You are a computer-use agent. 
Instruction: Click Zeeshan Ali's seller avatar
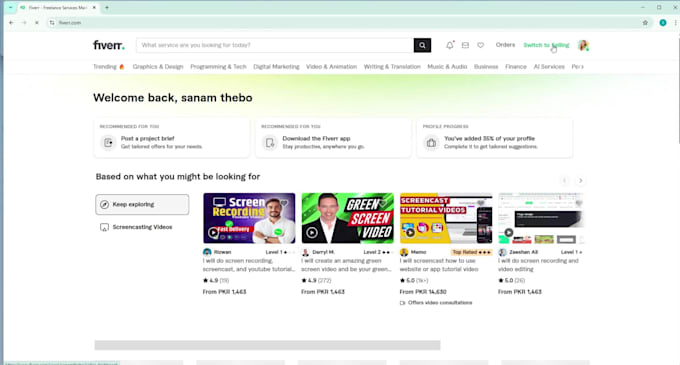click(502, 252)
